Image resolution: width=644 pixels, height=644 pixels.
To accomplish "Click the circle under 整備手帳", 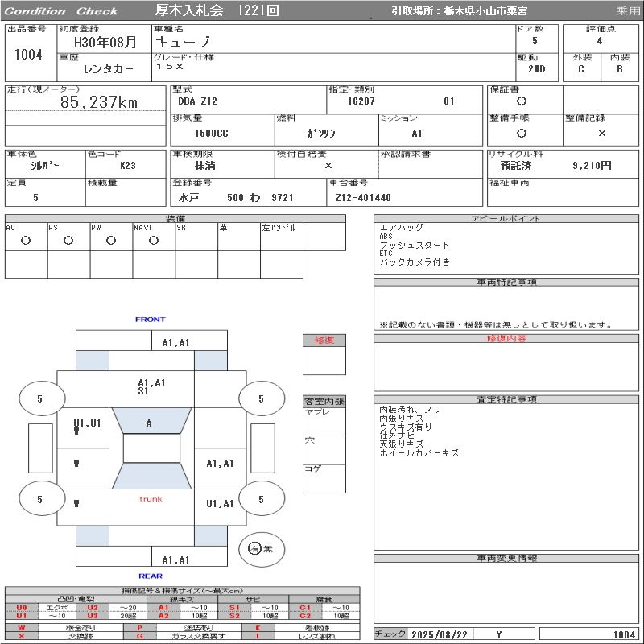I will point(521,133).
